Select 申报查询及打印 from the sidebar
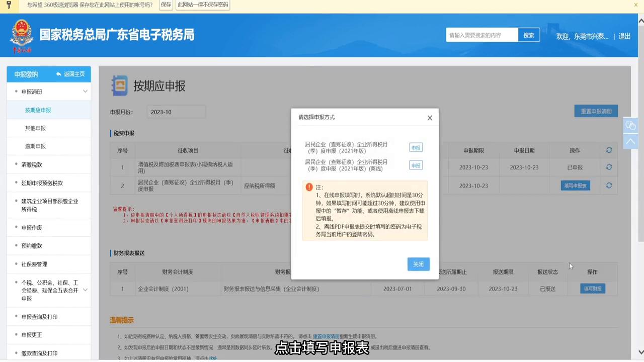644x362 pixels. 39,316
